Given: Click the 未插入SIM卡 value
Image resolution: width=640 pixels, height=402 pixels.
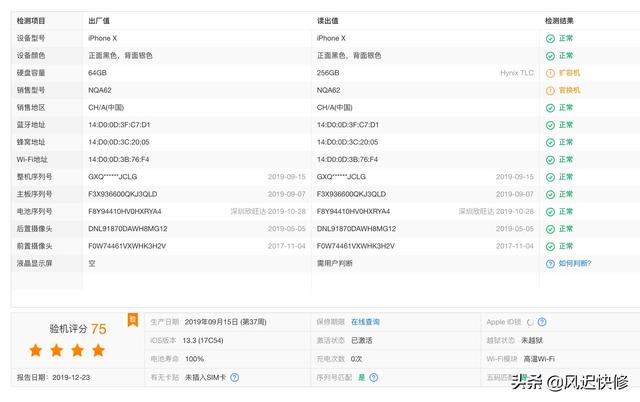Looking at the screenshot, I should coord(206,378).
